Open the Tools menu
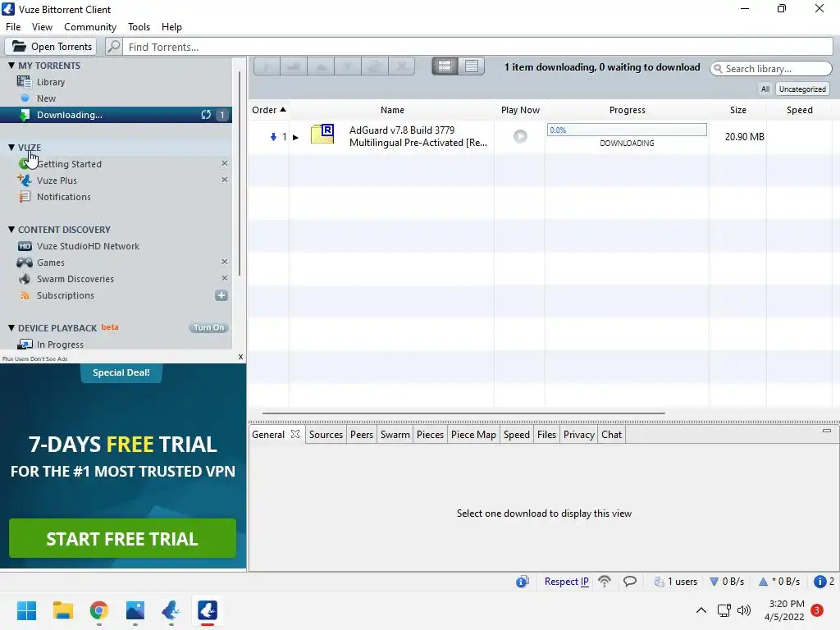The height and width of the screenshot is (630, 840). [x=139, y=27]
